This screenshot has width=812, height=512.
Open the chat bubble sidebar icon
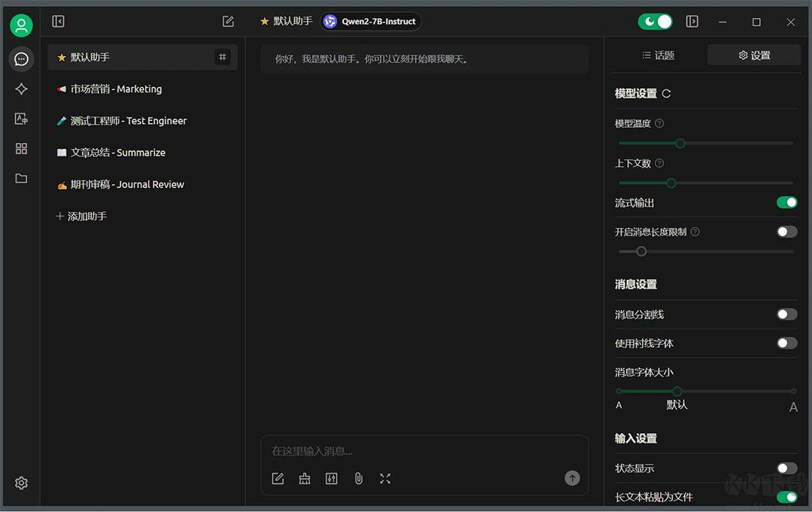tap(21, 59)
